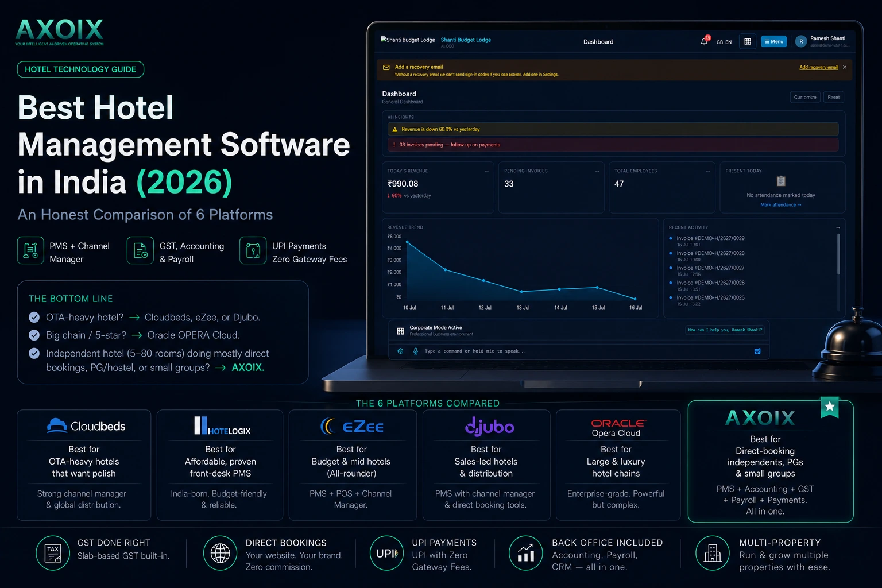Select the eZee platform card logo
The height and width of the screenshot is (588, 882).
click(352, 426)
